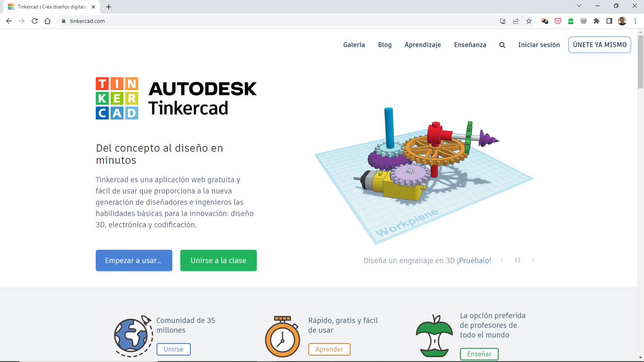
Task: Select the Tinkercad browser tab
Action: [x=53, y=7]
